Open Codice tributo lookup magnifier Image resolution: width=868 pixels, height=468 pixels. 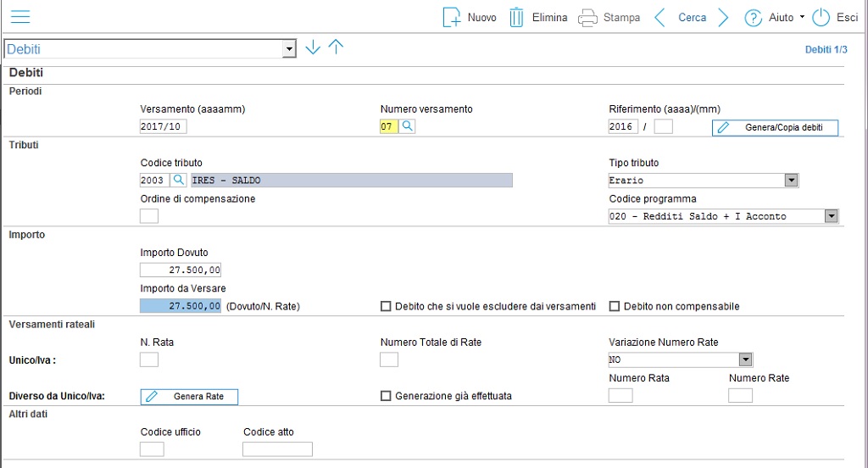tap(178, 180)
